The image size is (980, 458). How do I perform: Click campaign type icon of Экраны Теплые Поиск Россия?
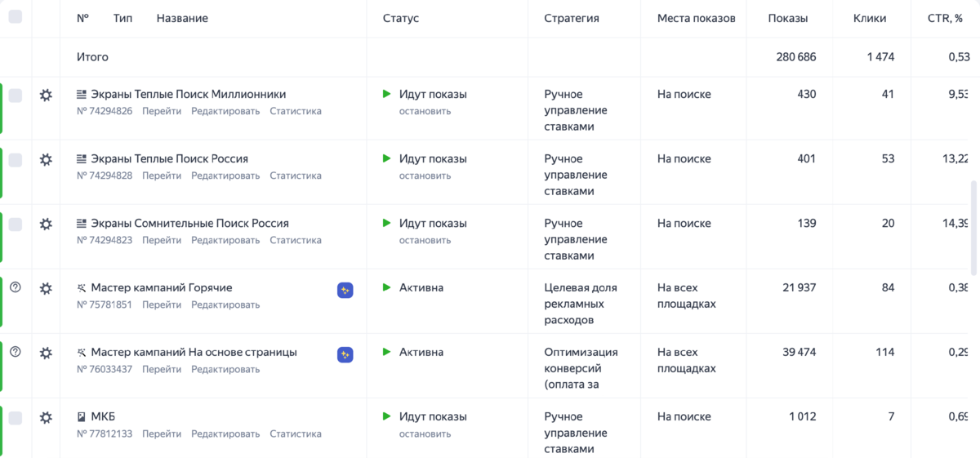point(82,159)
